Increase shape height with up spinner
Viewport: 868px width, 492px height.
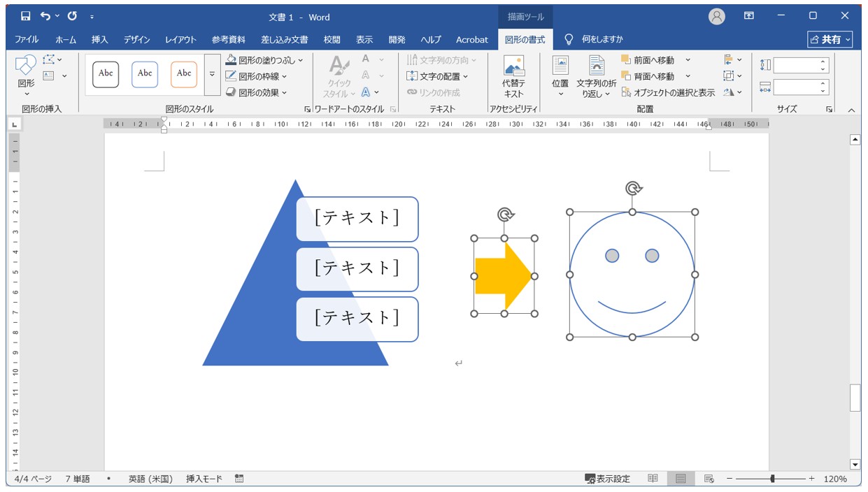pos(824,61)
